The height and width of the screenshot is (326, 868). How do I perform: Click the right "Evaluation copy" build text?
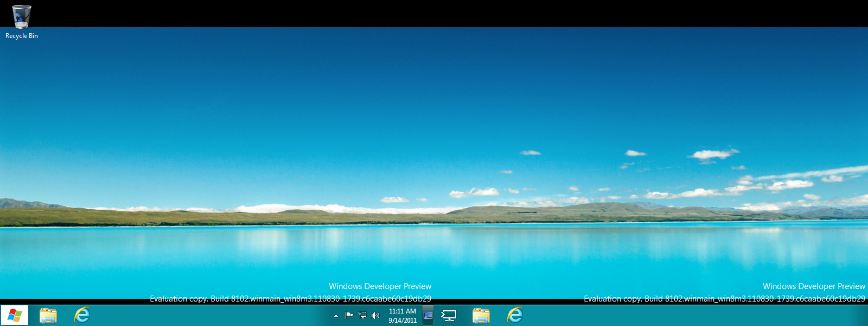[x=724, y=299]
